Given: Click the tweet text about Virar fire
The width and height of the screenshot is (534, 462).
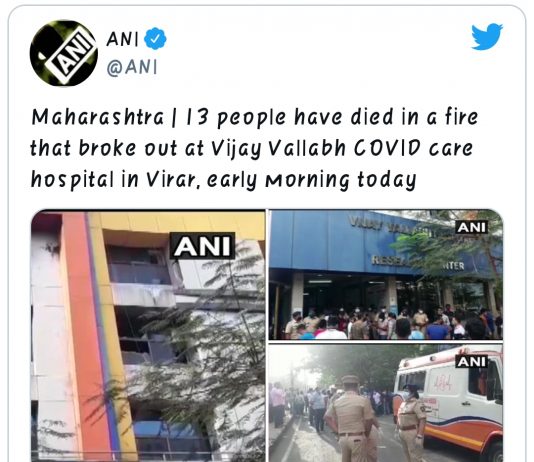Looking at the screenshot, I should 254,148.
